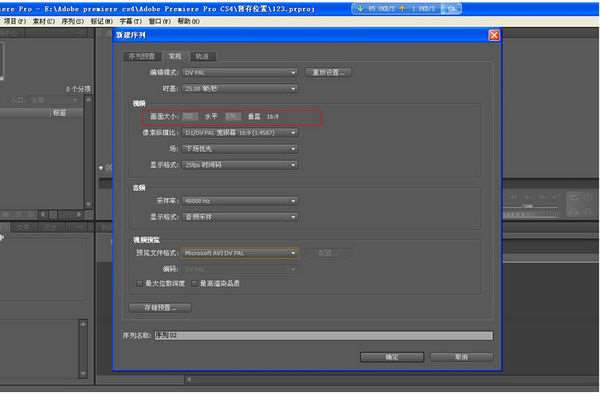Open the 编辑模式 DV PAL dropdown
The width and height of the screenshot is (600, 396).
240,72
